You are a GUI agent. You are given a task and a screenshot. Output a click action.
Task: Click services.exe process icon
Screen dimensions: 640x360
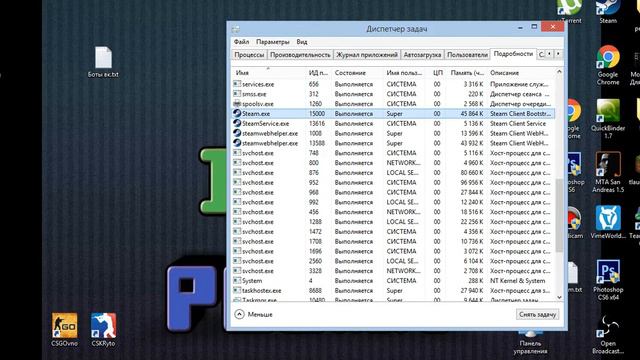tap(237, 84)
